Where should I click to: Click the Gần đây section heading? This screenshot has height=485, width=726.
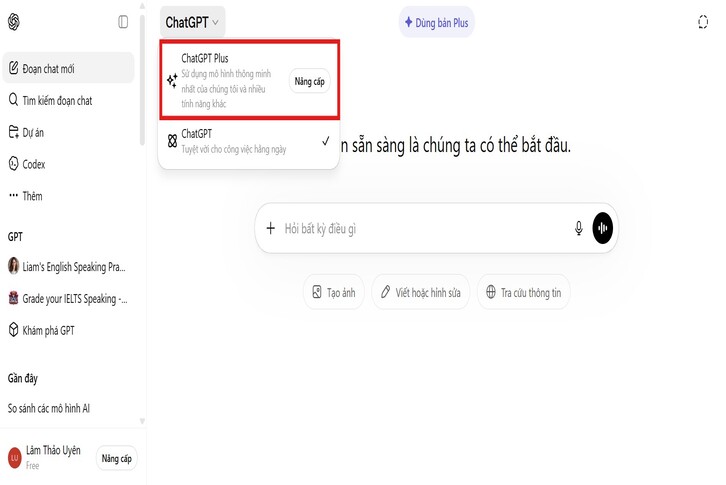[x=23, y=378]
